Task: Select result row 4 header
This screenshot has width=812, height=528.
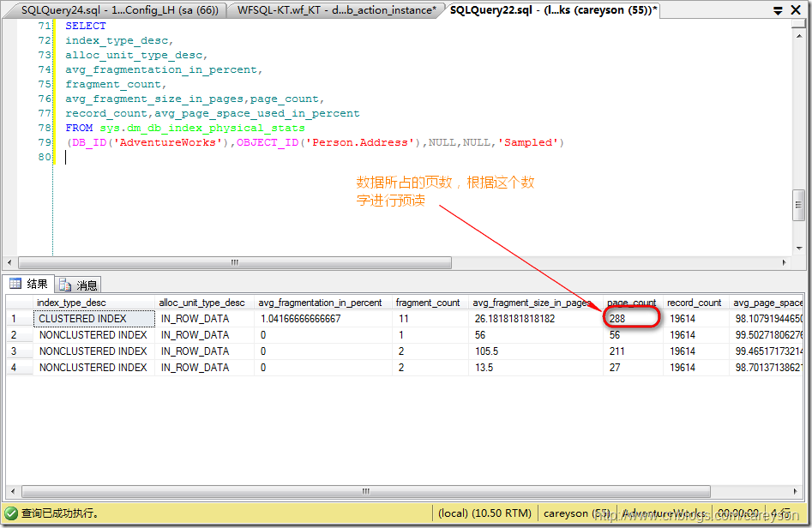Action: point(20,368)
